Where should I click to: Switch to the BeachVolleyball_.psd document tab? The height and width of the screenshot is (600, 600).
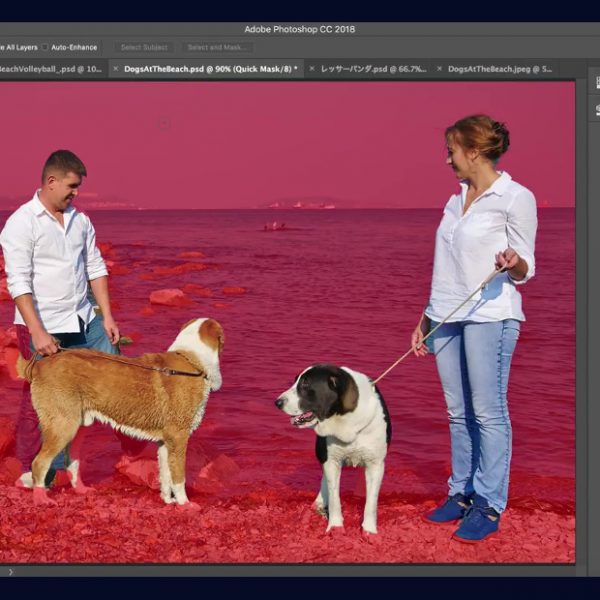pyautogui.click(x=50, y=69)
